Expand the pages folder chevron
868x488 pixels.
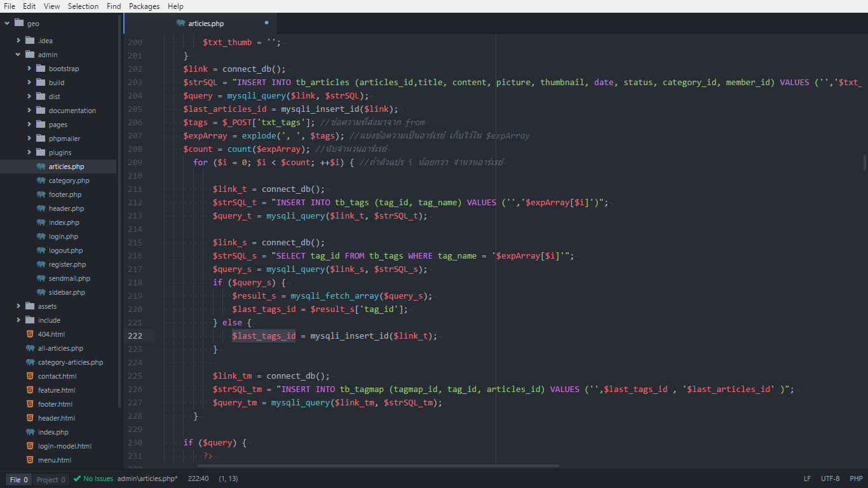tap(29, 125)
